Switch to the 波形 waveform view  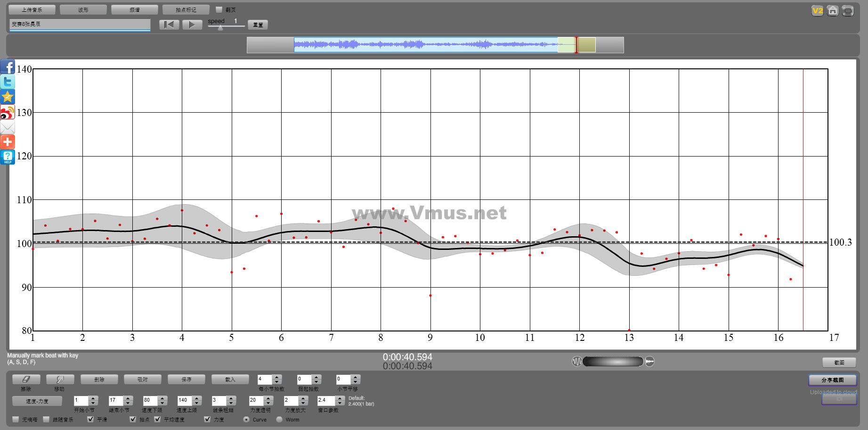coord(83,9)
